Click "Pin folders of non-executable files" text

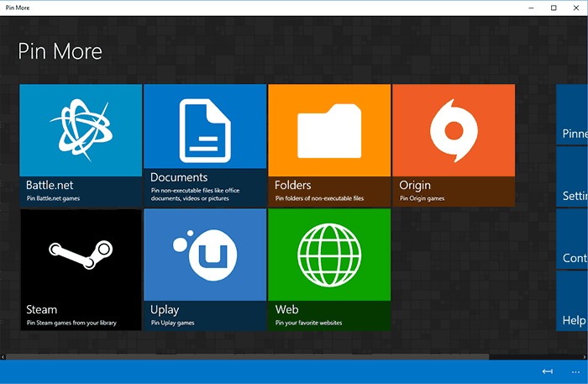pyautogui.click(x=319, y=198)
